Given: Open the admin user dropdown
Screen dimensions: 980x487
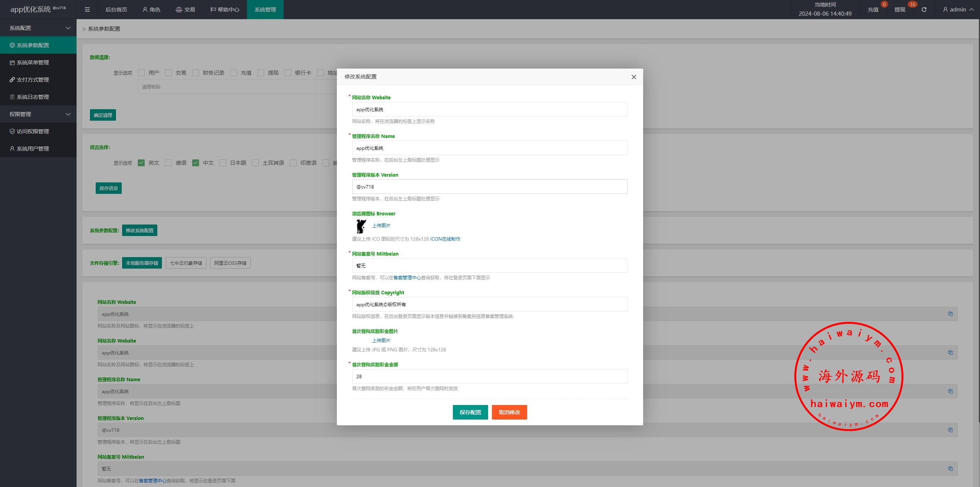Looking at the screenshot, I should coord(958,10).
